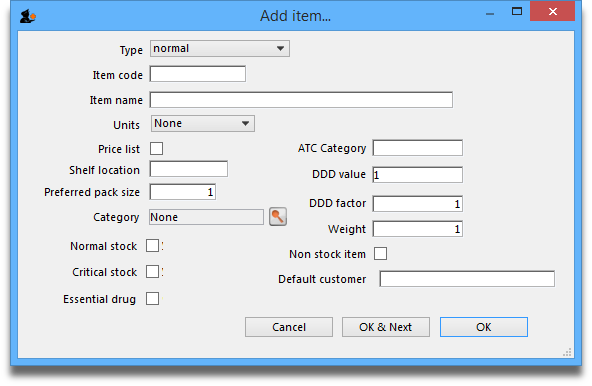The height and width of the screenshot is (386, 592).
Task: Confirm with the OK button
Action: [x=484, y=327]
